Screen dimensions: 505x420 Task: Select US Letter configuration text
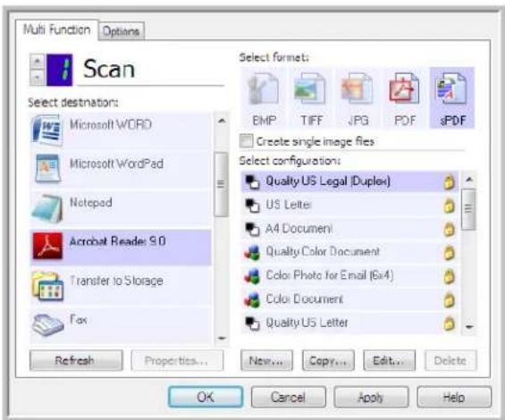coord(289,205)
